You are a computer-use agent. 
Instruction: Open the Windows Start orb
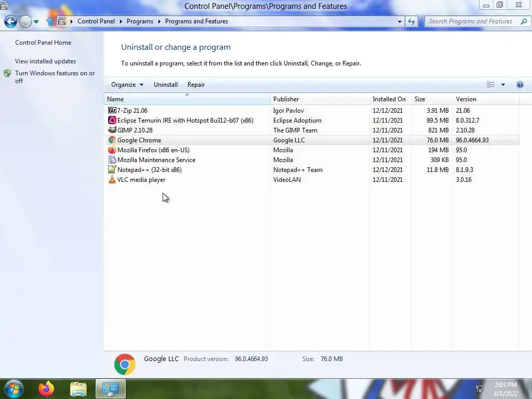(x=14, y=389)
